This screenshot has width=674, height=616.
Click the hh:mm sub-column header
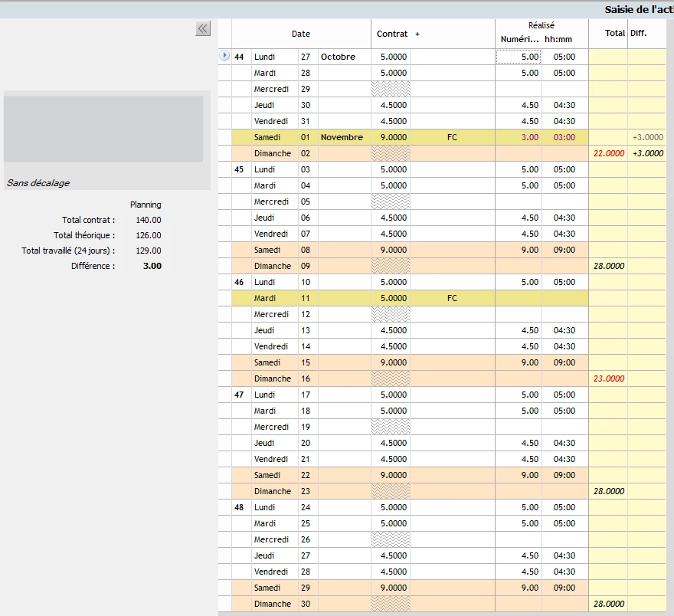point(558,40)
